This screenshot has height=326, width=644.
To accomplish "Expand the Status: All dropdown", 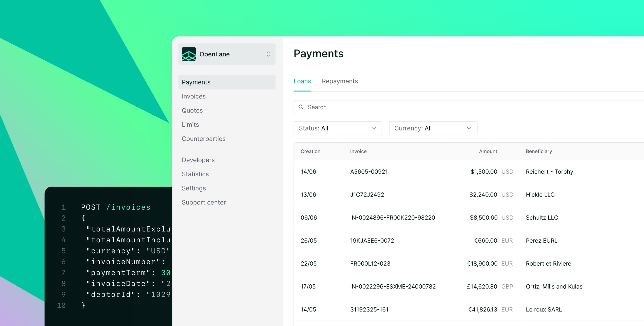I will point(337,128).
